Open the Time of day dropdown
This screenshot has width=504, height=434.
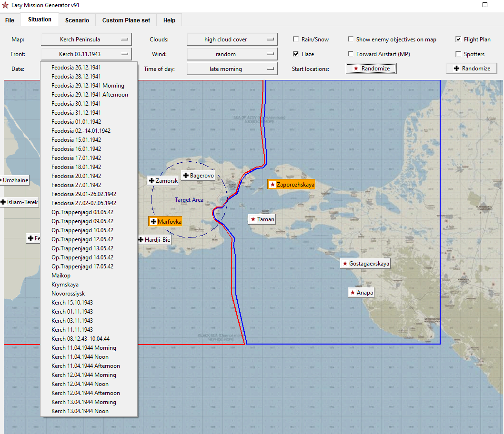(232, 69)
